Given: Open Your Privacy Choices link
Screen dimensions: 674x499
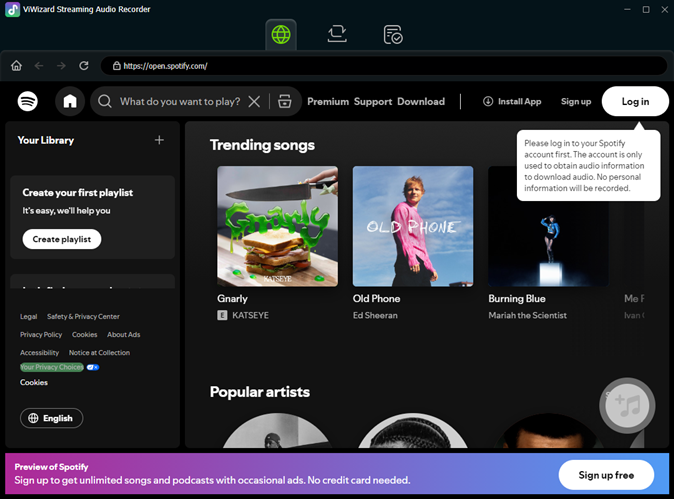Looking at the screenshot, I should [x=52, y=367].
